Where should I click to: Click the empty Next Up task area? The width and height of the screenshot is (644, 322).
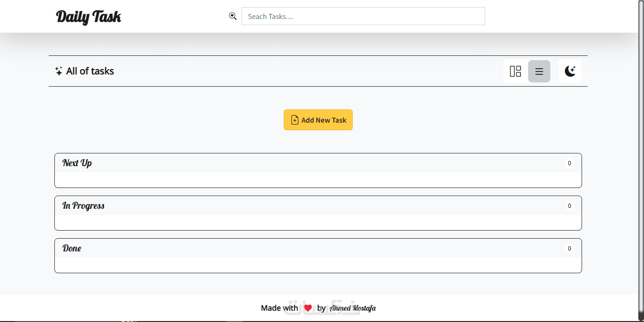[318, 179]
